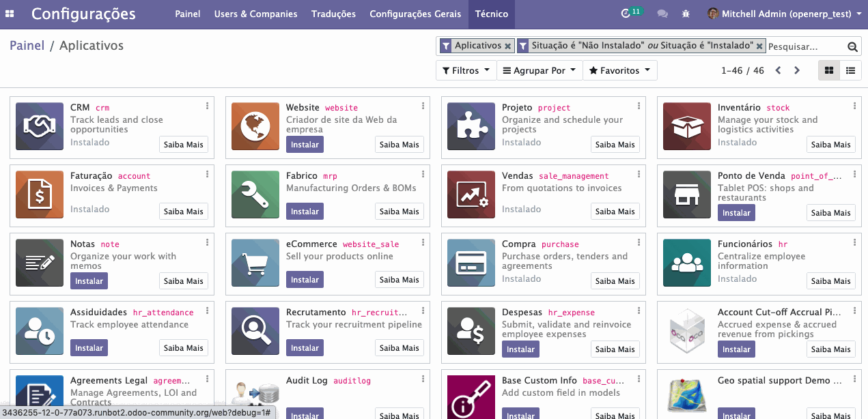868x419 pixels.
Task: Open the Painel top menu
Action: [188, 14]
